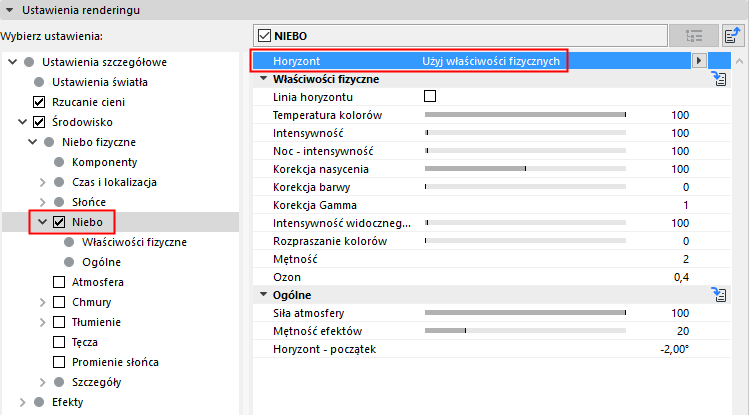Check the Linia horyzontu checkbox
The height and width of the screenshot is (415, 749).
click(430, 96)
